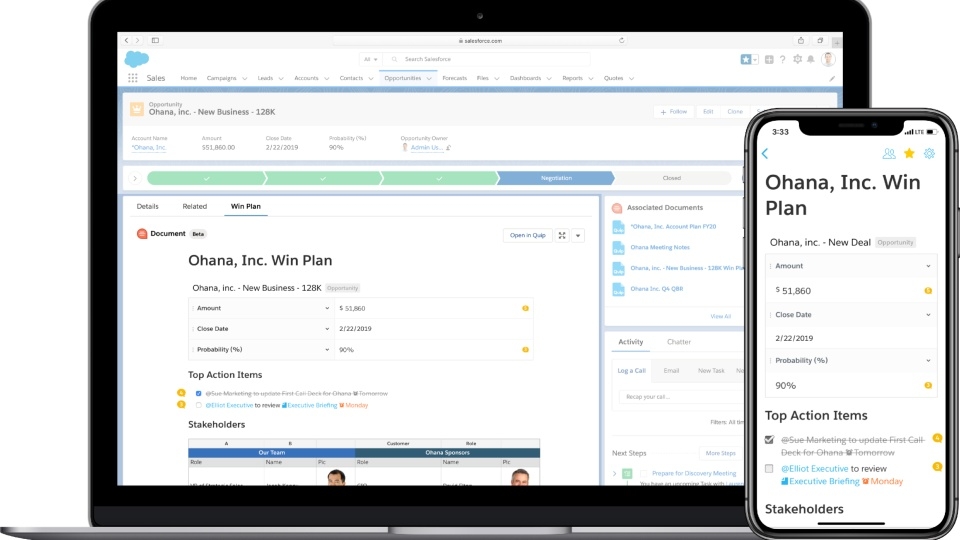960x540 pixels.
Task: Select the Negotiation stage in path
Action: 556,178
